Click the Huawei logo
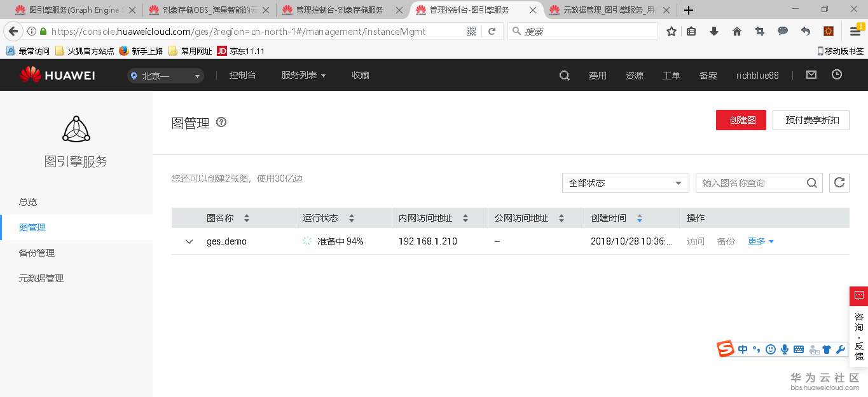The width and height of the screenshot is (868, 397). [57, 75]
